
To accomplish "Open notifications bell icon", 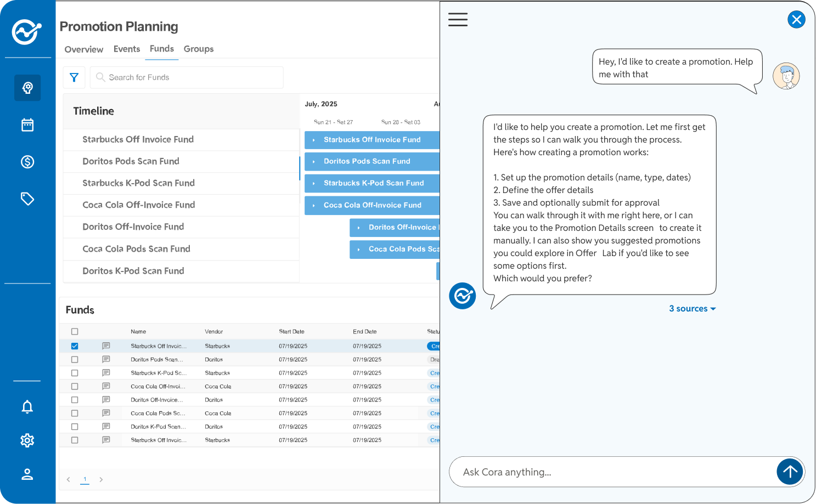I will coord(27,406).
